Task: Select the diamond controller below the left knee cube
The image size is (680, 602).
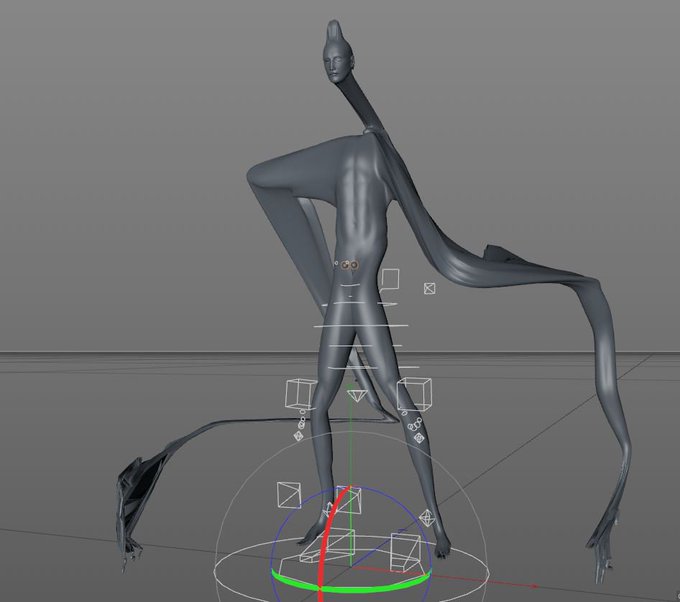Action: coord(298,436)
